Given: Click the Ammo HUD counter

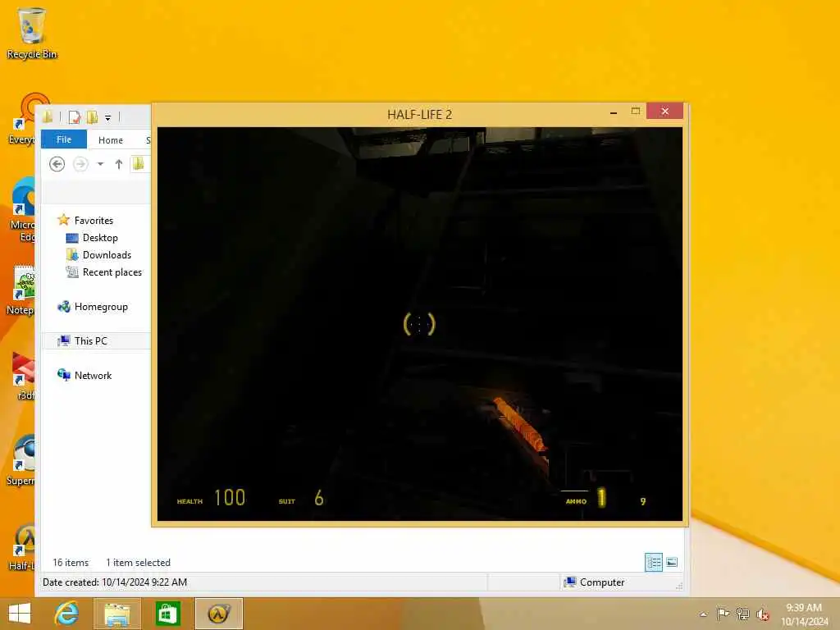Looking at the screenshot, I should point(605,498).
